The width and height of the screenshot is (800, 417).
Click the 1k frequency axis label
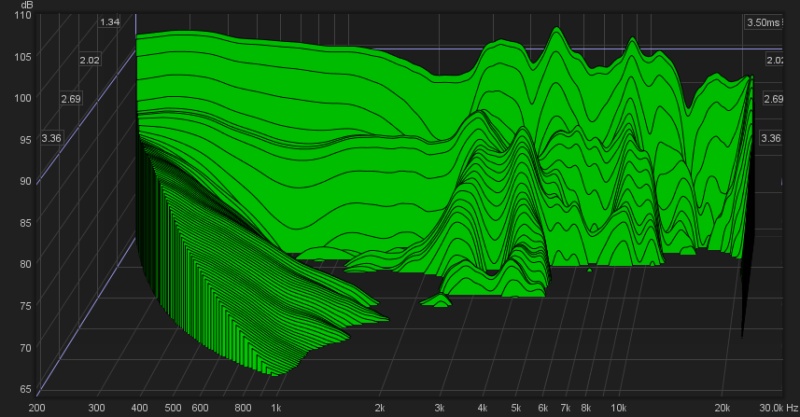point(276,408)
